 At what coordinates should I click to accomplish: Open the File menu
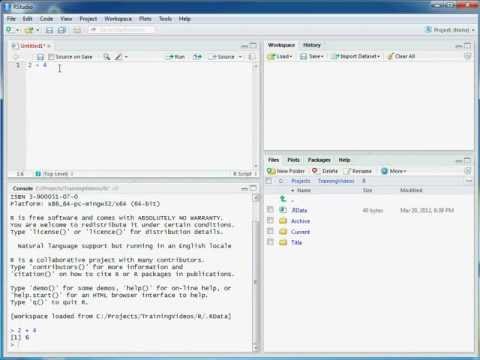pyautogui.click(x=11, y=19)
